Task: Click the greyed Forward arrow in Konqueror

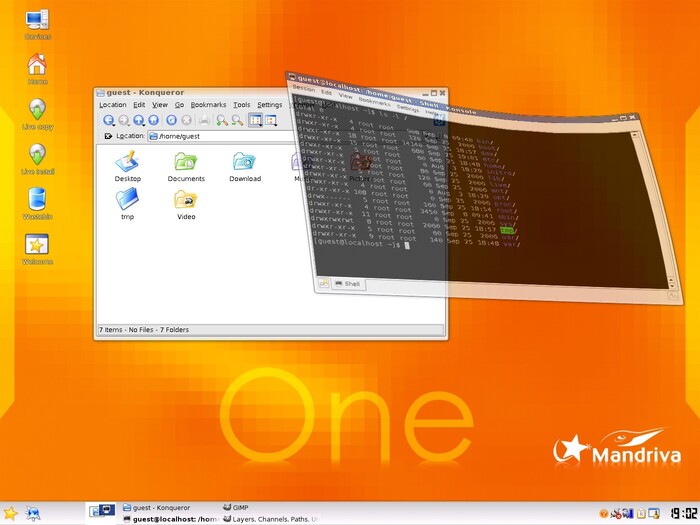Action: click(x=124, y=120)
